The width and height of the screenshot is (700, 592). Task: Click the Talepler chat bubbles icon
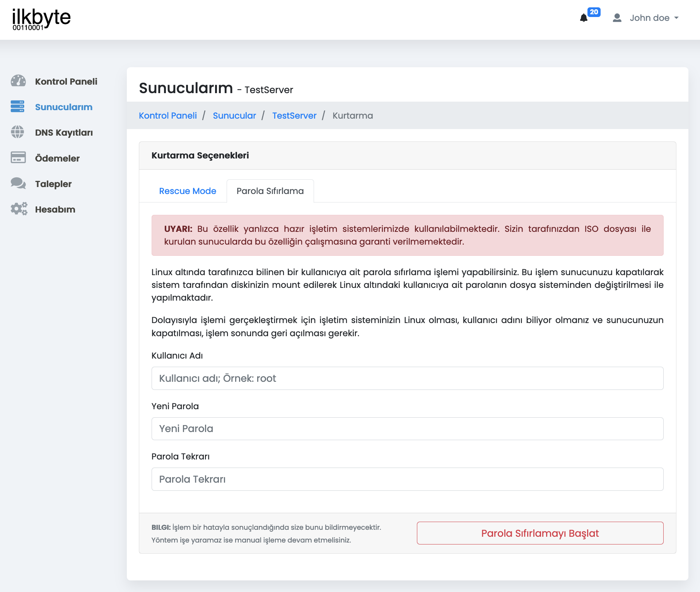pos(18,183)
